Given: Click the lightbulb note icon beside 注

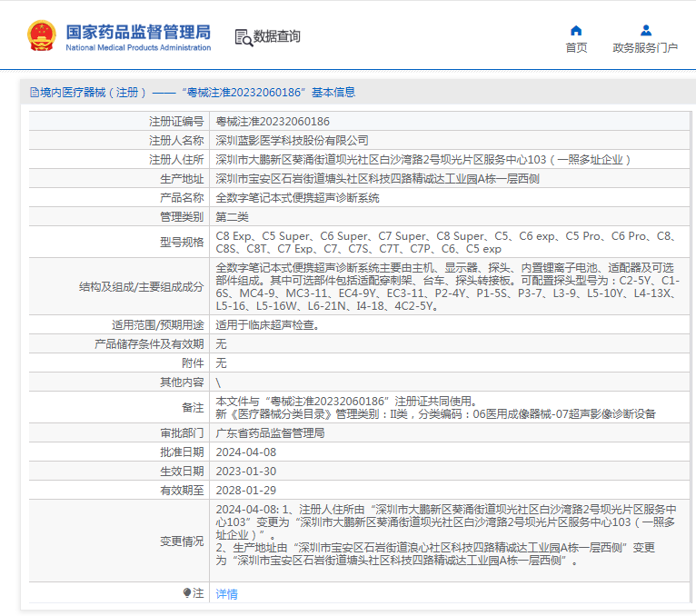Looking at the screenshot, I should point(187,593).
